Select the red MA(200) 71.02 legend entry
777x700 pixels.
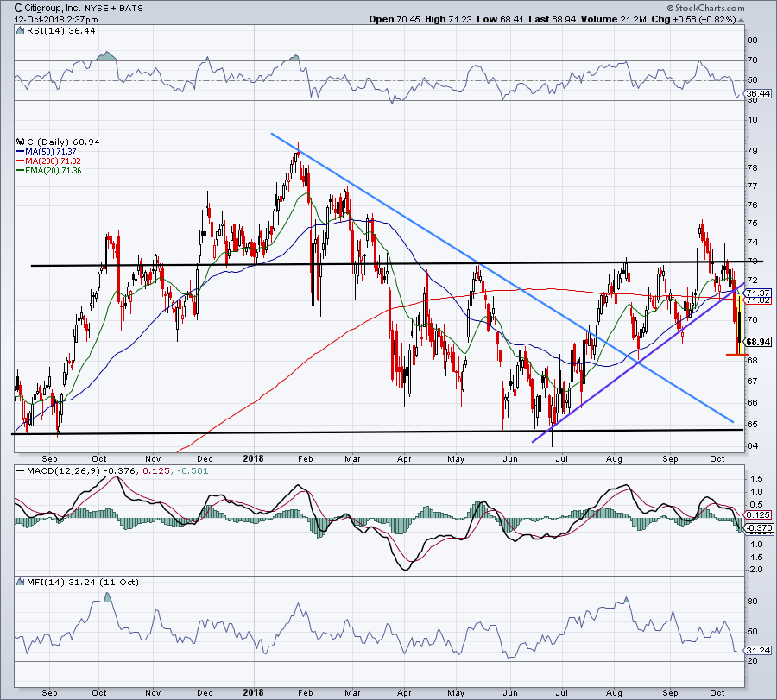tap(48, 161)
